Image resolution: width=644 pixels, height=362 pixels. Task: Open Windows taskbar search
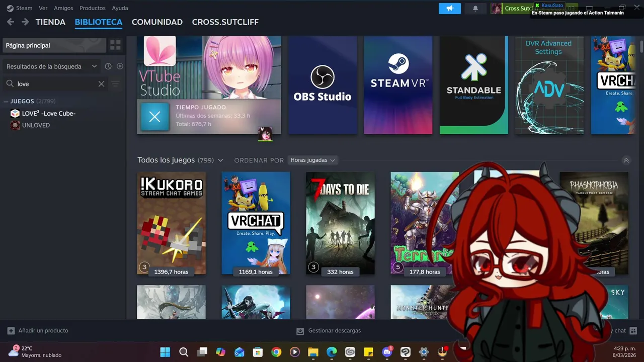[184, 352]
